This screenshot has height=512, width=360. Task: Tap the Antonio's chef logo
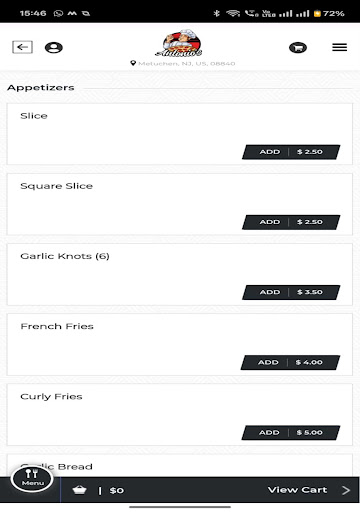coord(180,43)
